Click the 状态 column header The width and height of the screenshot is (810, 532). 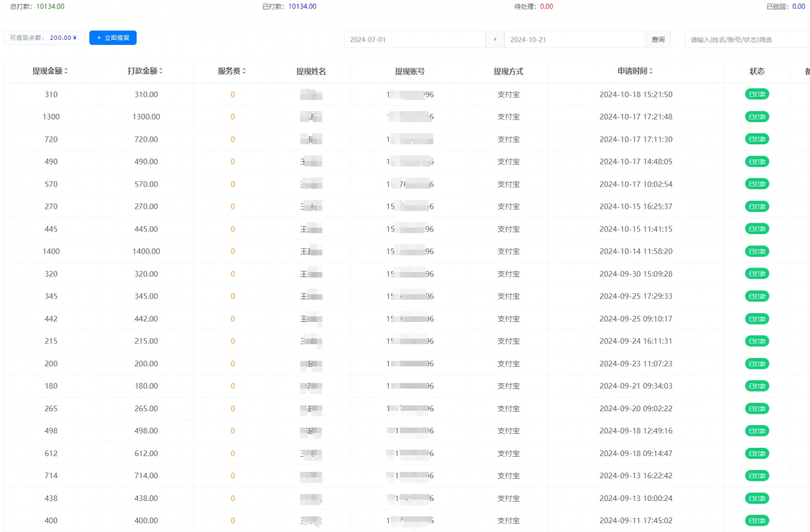pyautogui.click(x=757, y=71)
